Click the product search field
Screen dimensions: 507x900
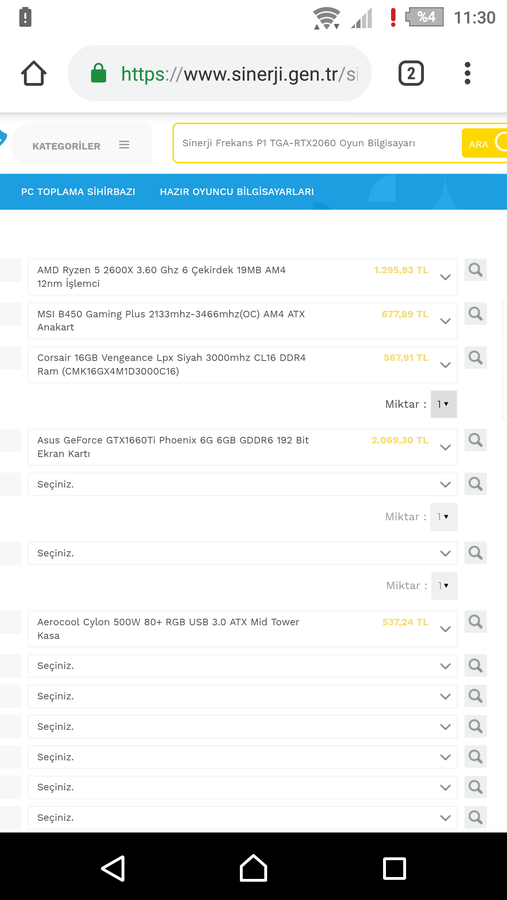pyautogui.click(x=318, y=143)
